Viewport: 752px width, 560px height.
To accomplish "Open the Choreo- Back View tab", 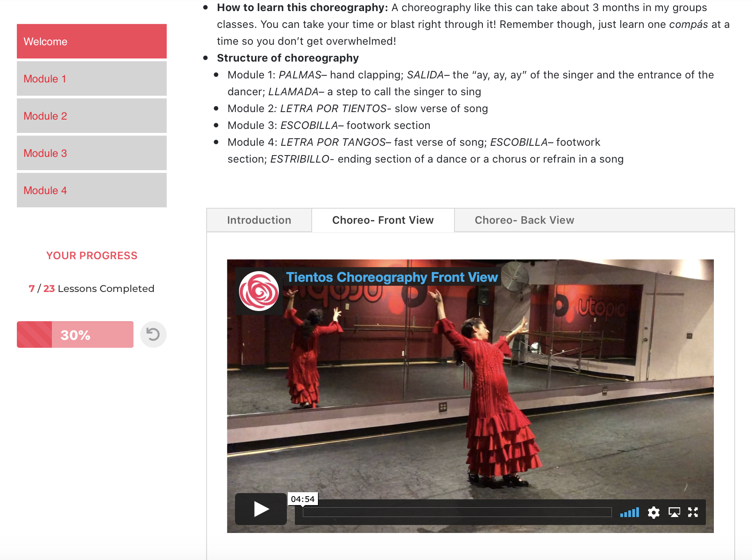I will pos(524,220).
